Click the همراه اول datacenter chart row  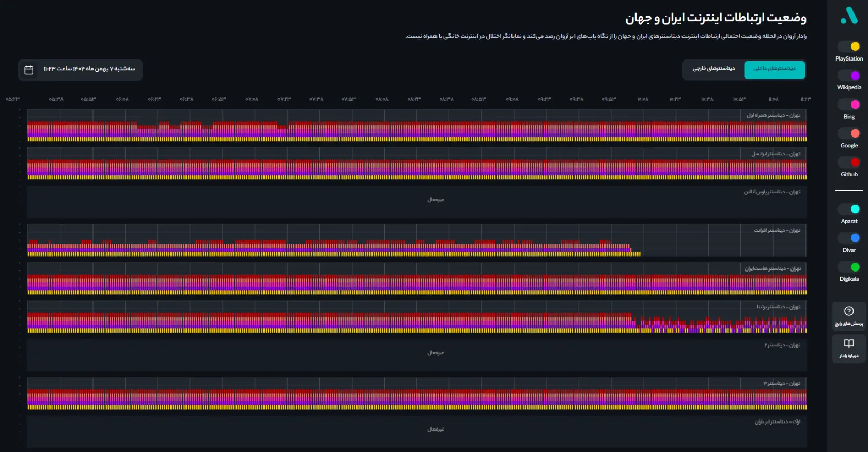point(416,126)
